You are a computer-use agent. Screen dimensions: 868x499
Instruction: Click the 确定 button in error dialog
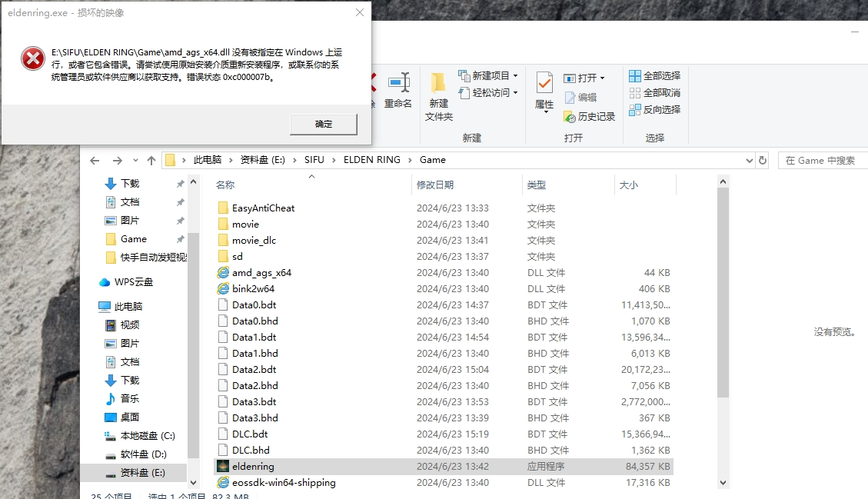click(x=324, y=124)
